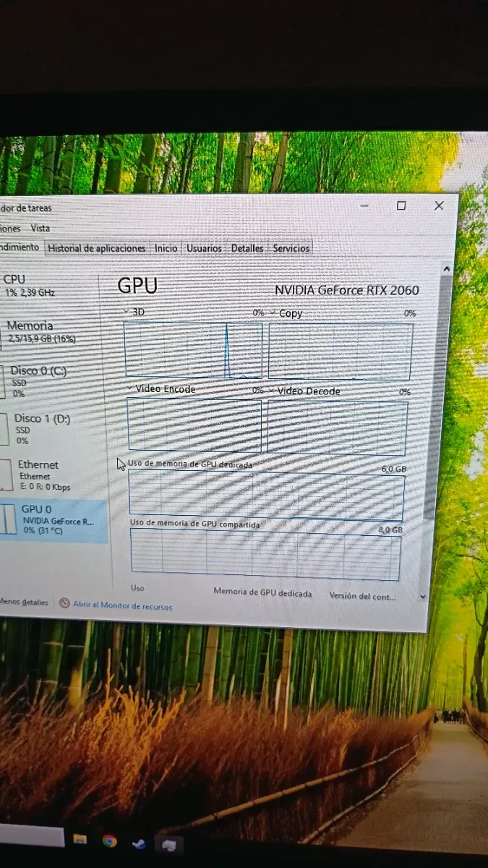Screen dimensions: 488x868
Task: Open the Usuarios tab
Action: [204, 248]
